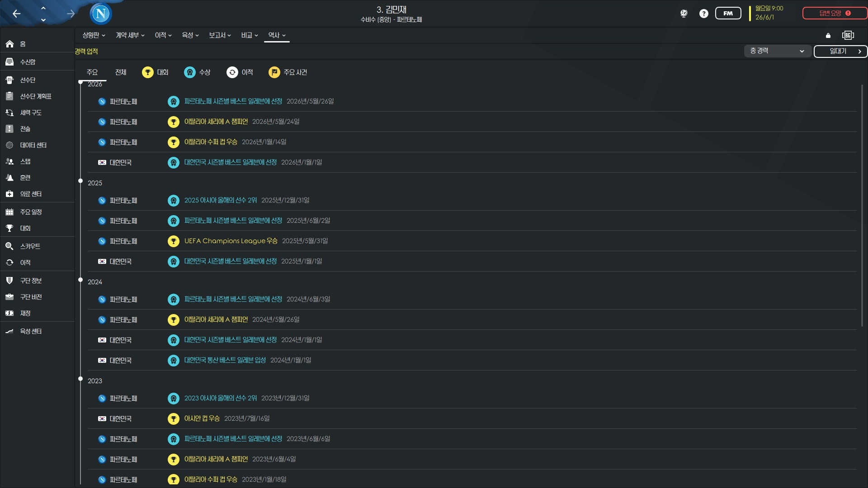Open 전술 tactics in sidebar
The width and height of the screenshot is (868, 488).
pos(37,129)
